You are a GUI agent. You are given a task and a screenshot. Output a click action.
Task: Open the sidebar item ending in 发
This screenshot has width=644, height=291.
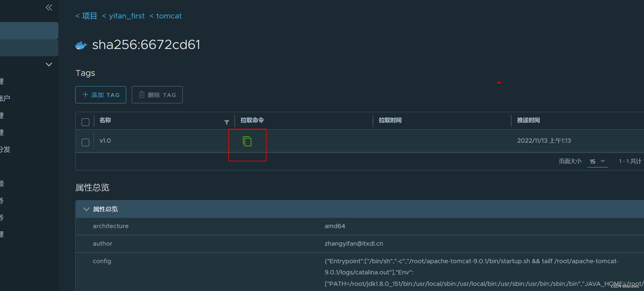(x=5, y=149)
